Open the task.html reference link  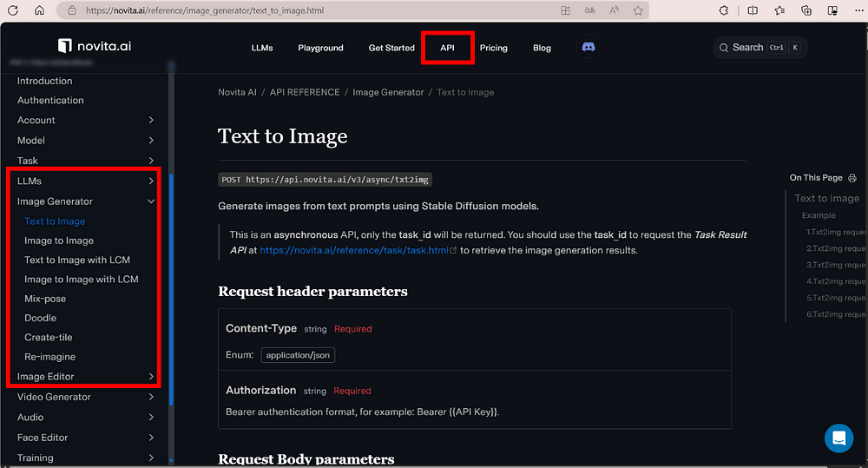[358, 250]
